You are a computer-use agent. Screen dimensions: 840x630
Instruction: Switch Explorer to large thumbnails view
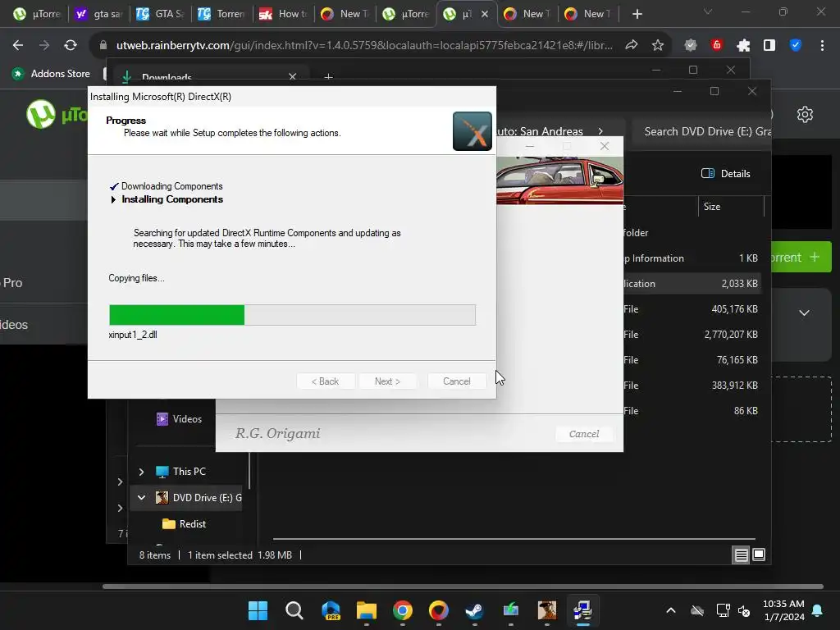tap(759, 555)
